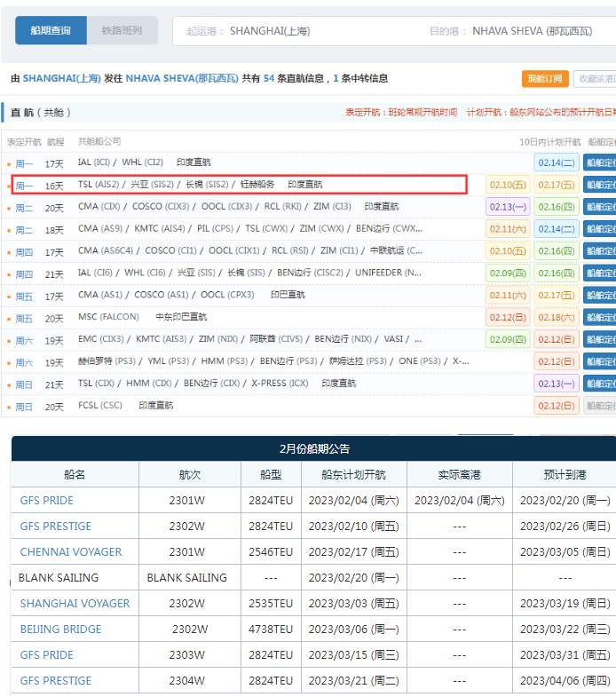
Task: Select 2023/03/05 (周日) arrival cell
Action: click(565, 552)
